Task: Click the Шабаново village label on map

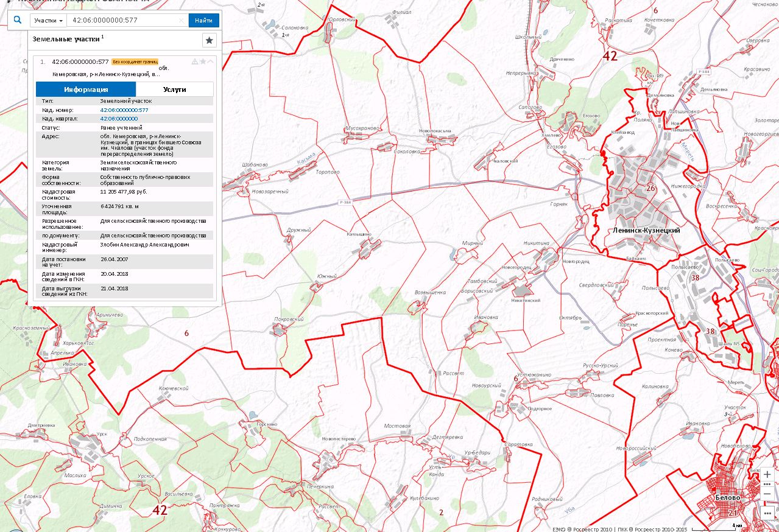Action: point(254,164)
